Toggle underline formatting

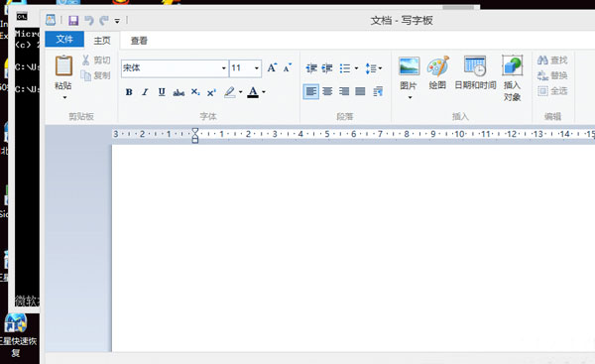tap(162, 92)
